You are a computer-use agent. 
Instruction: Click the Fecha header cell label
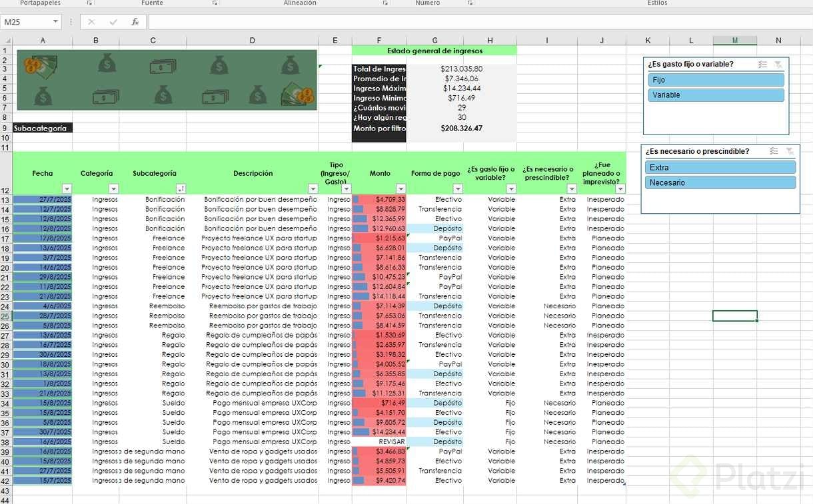click(43, 173)
